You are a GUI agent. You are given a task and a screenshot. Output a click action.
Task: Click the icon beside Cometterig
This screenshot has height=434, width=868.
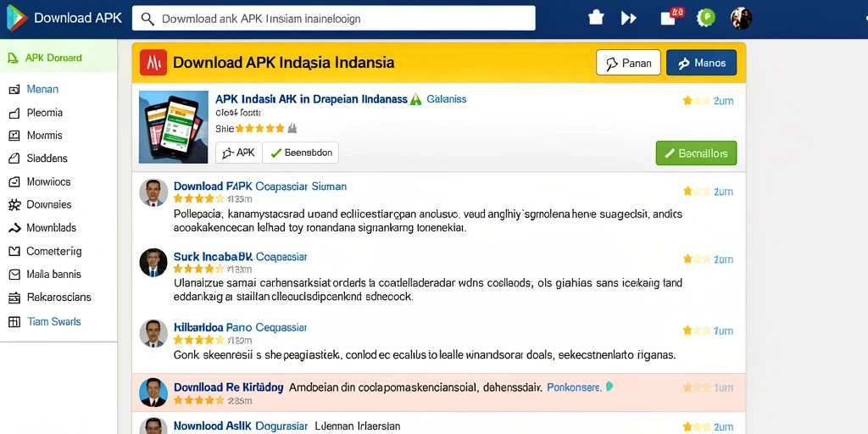click(x=14, y=251)
